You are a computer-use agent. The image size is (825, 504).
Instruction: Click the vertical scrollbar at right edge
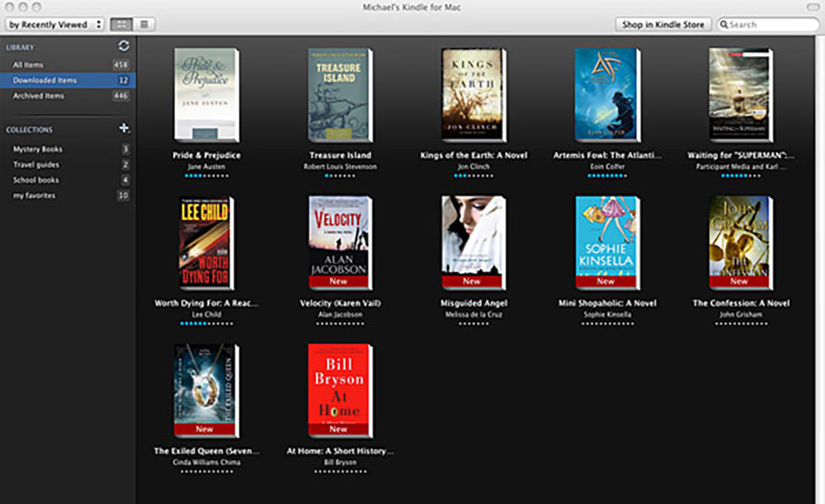(820, 270)
